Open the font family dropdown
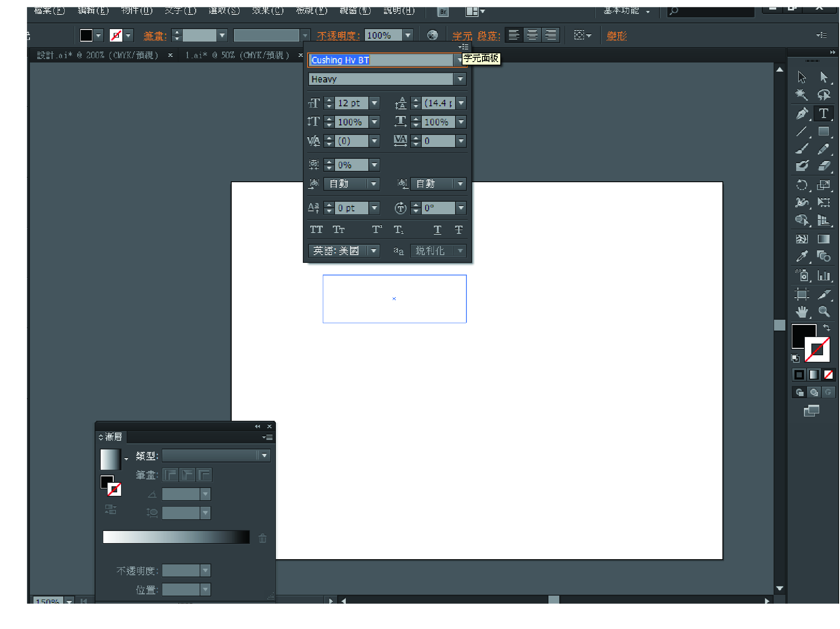This screenshot has width=840, height=629. 459,60
